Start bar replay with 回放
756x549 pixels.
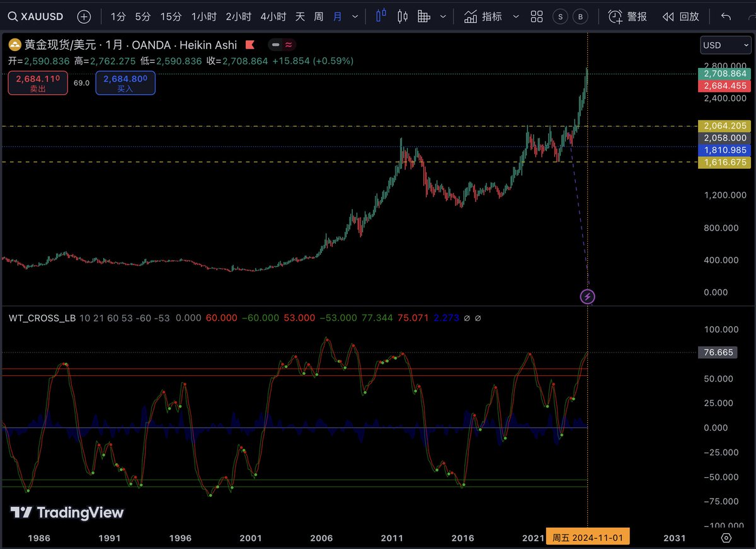[681, 16]
